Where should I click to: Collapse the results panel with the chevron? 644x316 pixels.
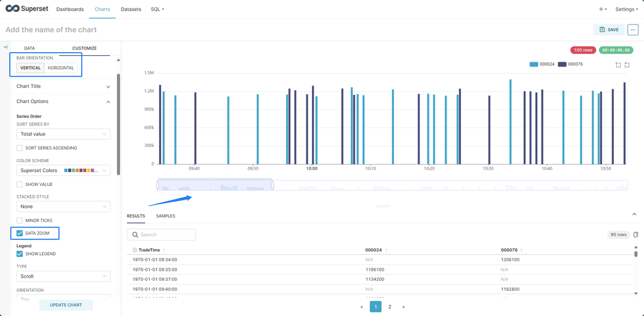tap(634, 215)
